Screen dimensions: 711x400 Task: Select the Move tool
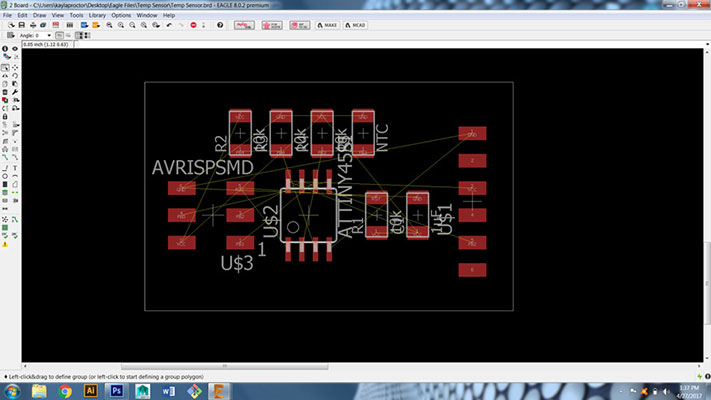click(x=15, y=68)
